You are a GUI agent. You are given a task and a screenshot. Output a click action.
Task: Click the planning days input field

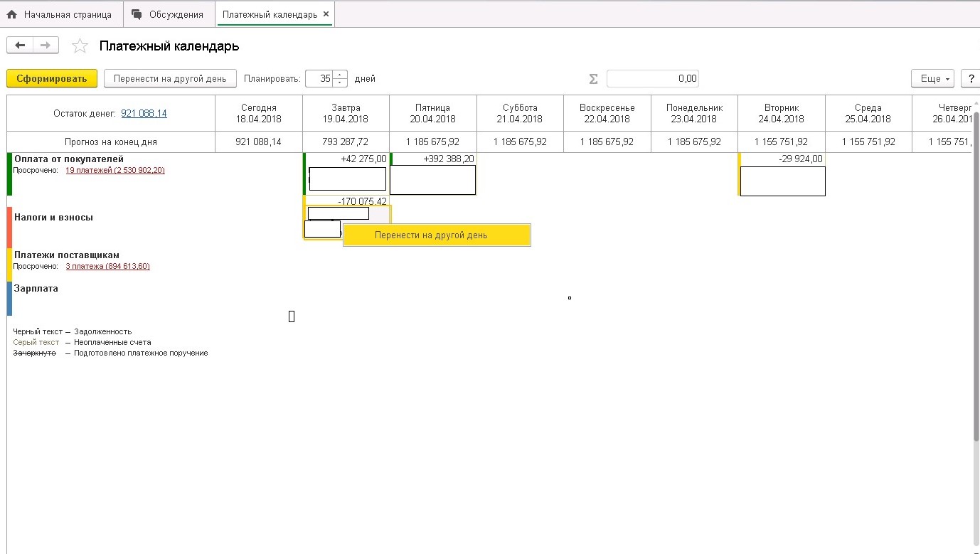point(319,78)
